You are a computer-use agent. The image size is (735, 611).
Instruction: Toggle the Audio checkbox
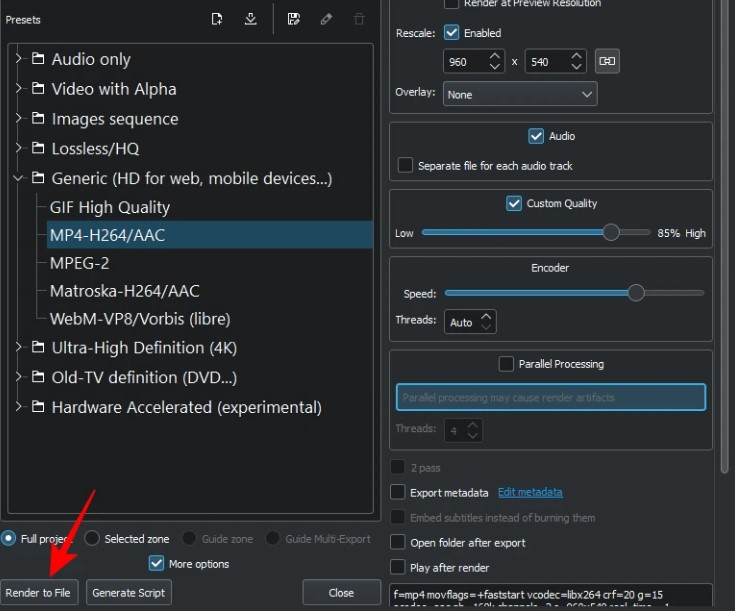tap(536, 136)
